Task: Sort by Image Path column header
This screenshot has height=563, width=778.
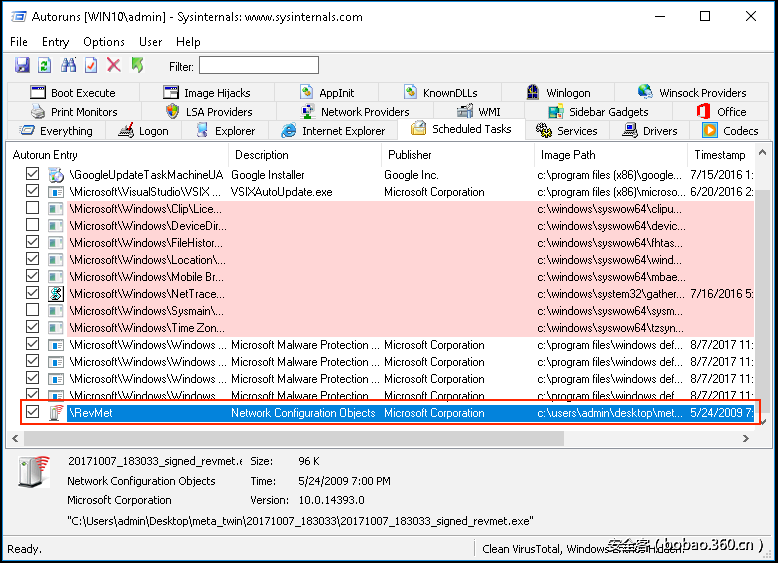Action: tap(611, 155)
